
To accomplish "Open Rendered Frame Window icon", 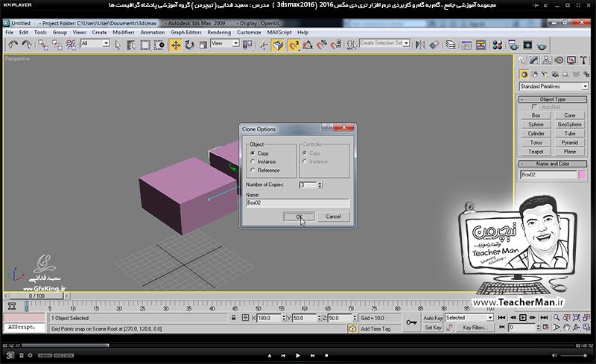I will click(527, 45).
